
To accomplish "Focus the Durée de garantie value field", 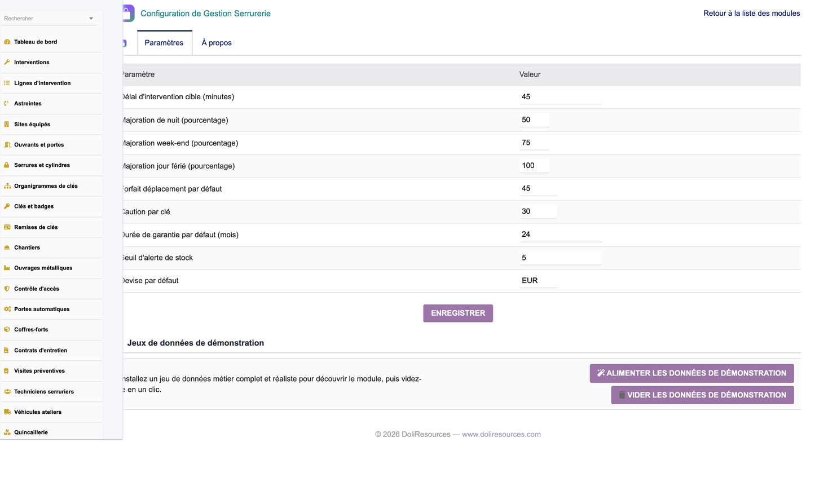I will (x=560, y=235).
